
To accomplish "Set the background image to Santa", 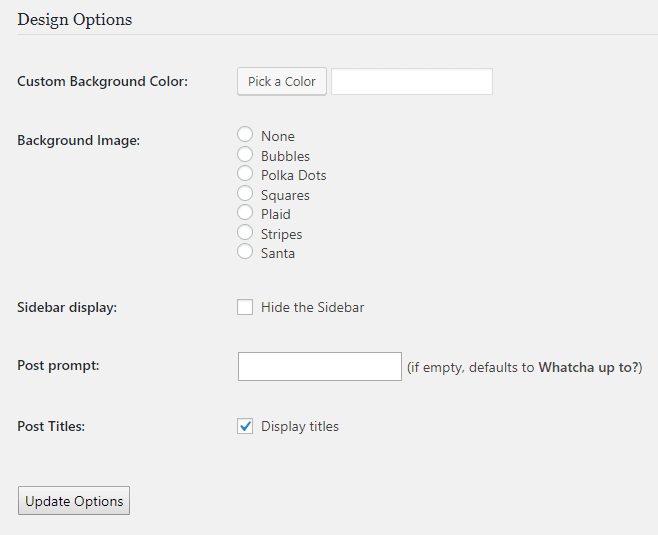I will coord(245,251).
